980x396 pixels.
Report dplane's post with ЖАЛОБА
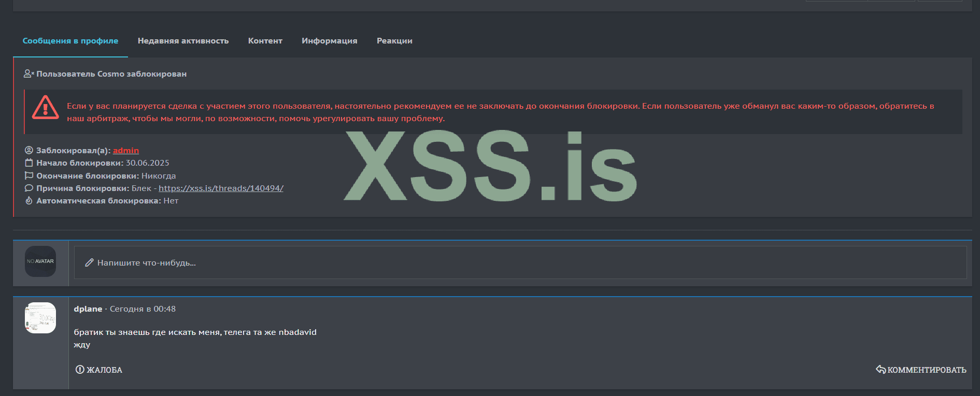(99, 370)
